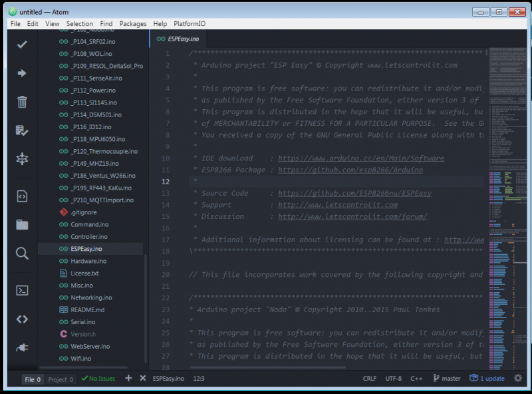Click the No Issues linter status
532x394 pixels.
[98, 379]
